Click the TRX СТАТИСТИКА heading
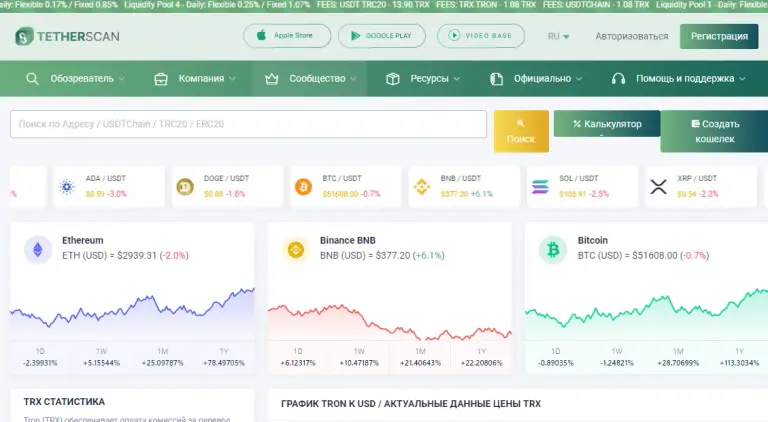Viewport: 768px width, 422px height. tap(64, 401)
